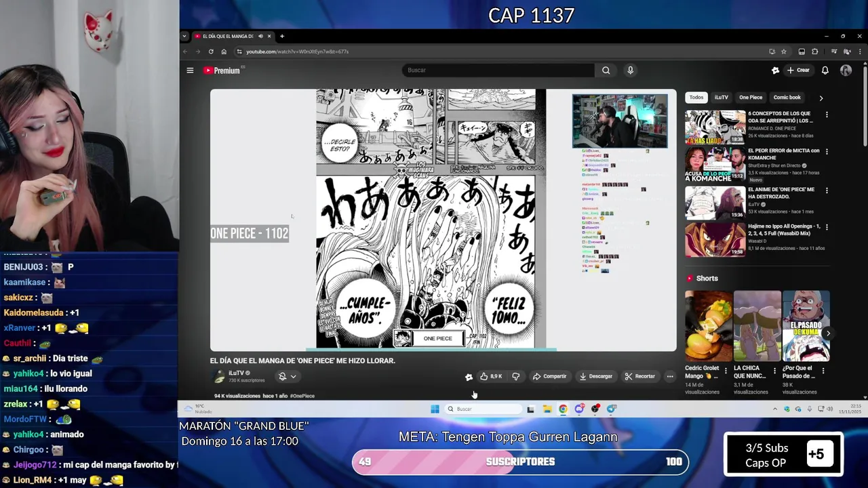Select the One Piece filter chip

tap(751, 98)
